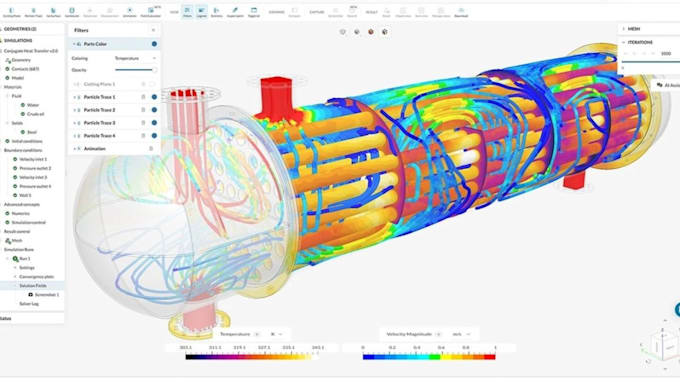
Task: Open Simulation control tree item
Action: click(x=29, y=223)
